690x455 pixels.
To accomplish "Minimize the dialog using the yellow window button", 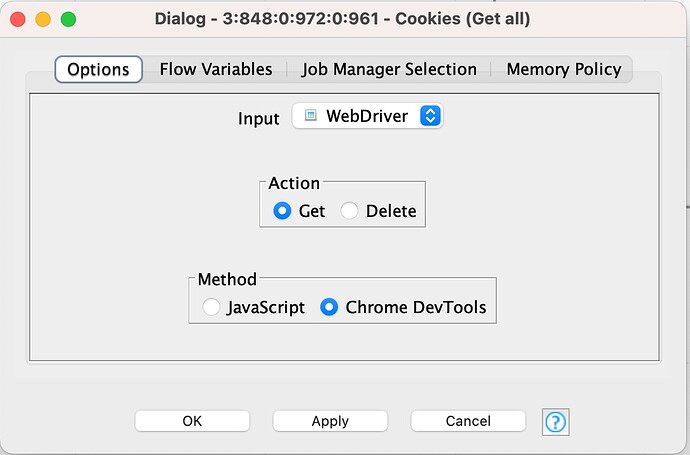I will [43, 19].
